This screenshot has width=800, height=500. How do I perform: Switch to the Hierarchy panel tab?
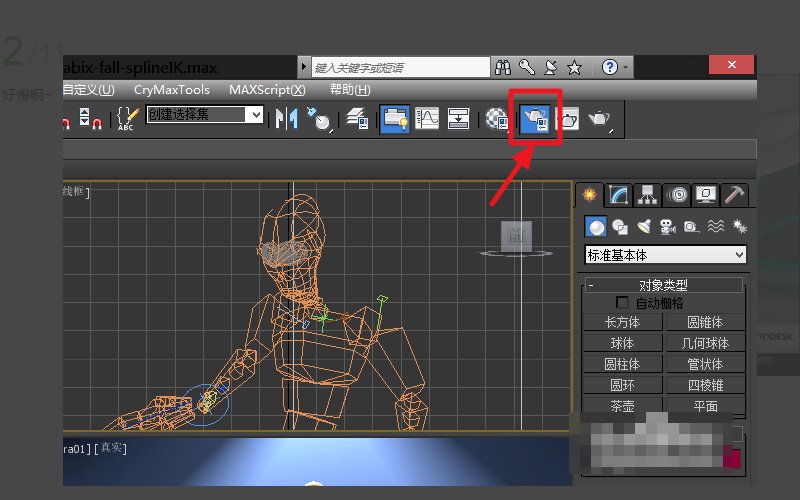(647, 195)
